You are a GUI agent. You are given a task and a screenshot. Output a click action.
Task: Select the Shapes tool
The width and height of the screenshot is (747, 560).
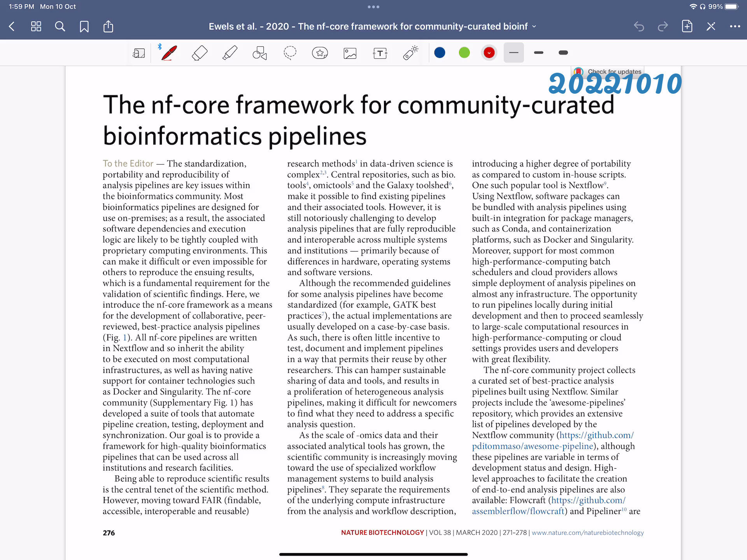coord(260,53)
